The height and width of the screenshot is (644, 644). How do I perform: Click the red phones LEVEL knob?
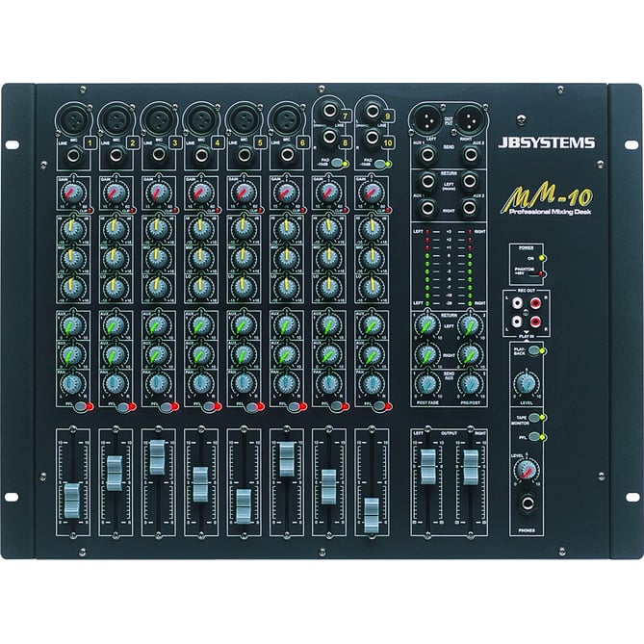[526, 471]
